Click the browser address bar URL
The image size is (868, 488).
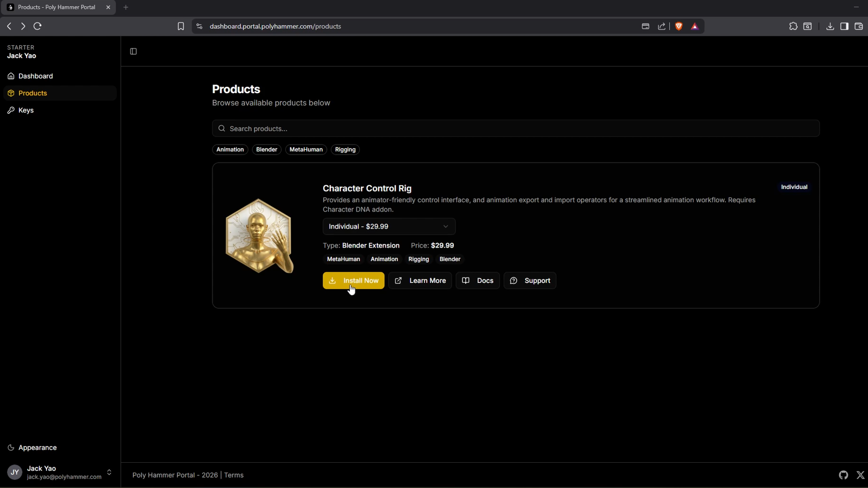click(275, 26)
